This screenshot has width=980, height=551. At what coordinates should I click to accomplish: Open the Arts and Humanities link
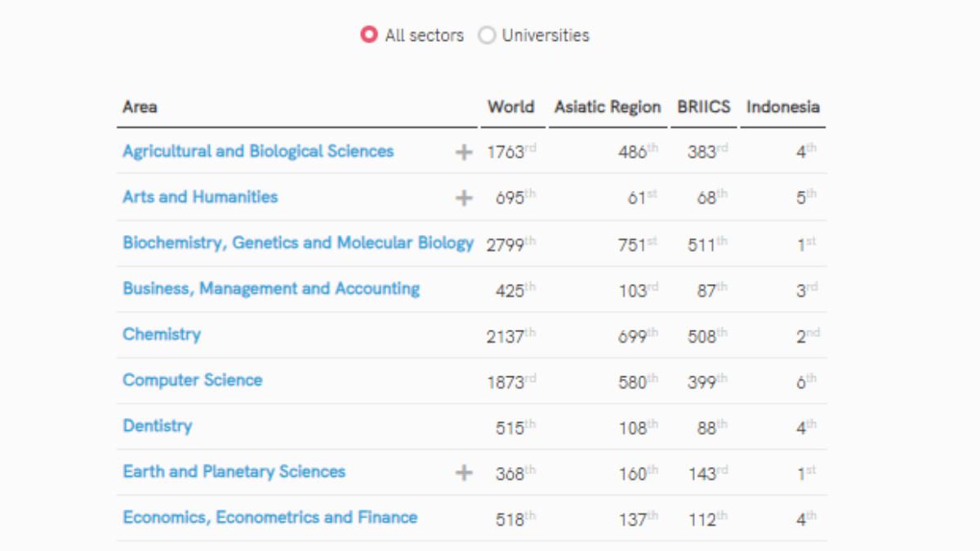pyautogui.click(x=200, y=197)
